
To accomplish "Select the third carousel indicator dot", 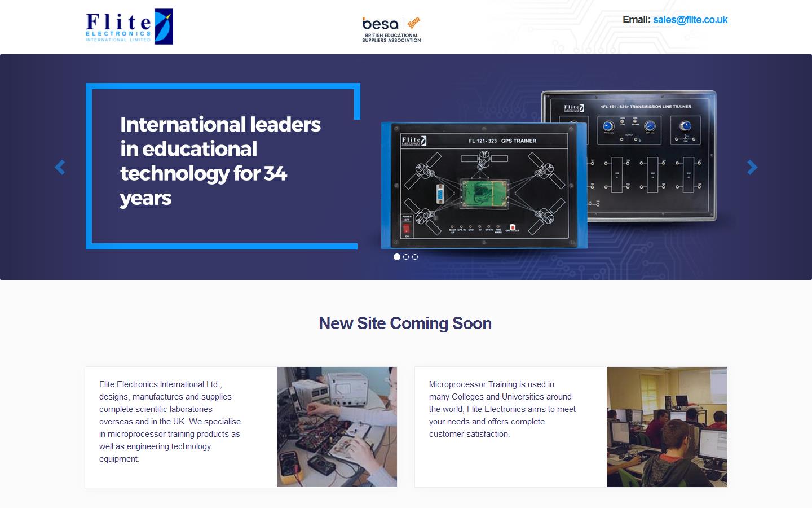I will tap(415, 257).
